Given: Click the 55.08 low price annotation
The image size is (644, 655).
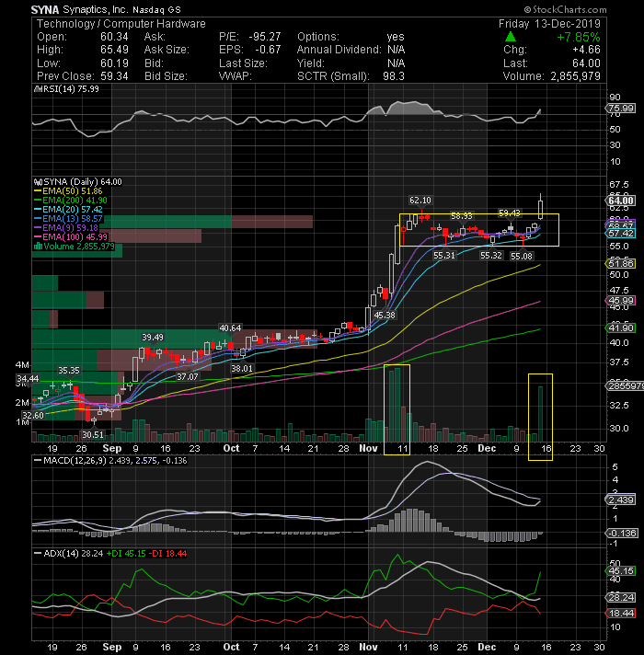Looking at the screenshot, I should [522, 256].
